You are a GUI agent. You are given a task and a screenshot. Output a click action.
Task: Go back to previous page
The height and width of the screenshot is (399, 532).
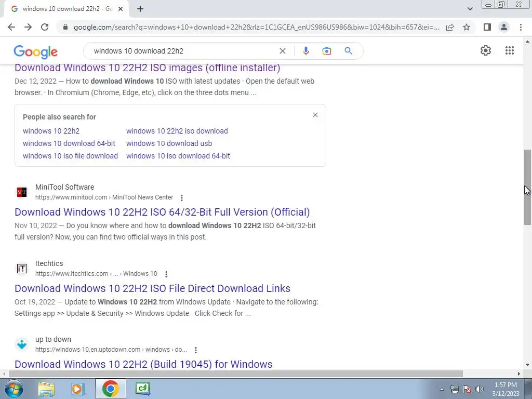point(11,27)
